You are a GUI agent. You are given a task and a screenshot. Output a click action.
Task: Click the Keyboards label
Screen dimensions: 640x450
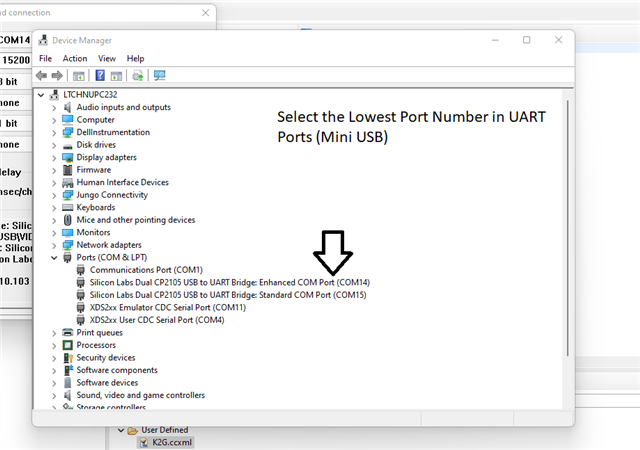coord(96,207)
